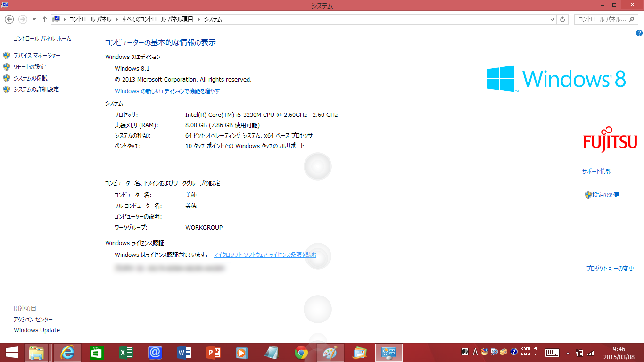Open サポート情報 link
The height and width of the screenshot is (362, 644).
(x=597, y=172)
